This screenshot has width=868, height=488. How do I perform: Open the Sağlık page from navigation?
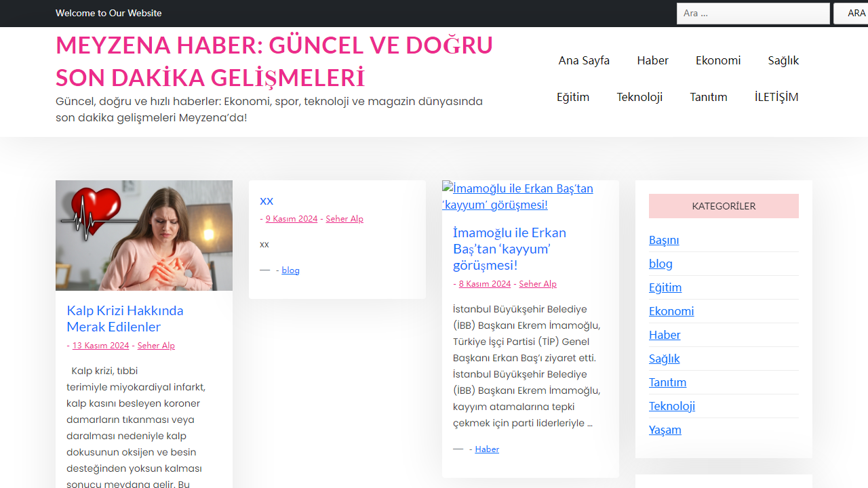pyautogui.click(x=783, y=60)
